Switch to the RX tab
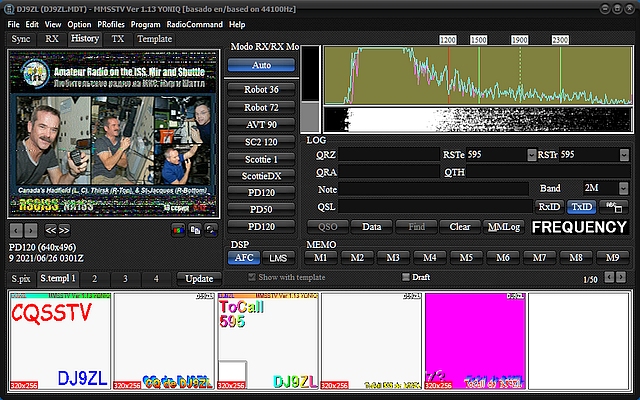This screenshot has height=400, width=640. [x=52, y=39]
